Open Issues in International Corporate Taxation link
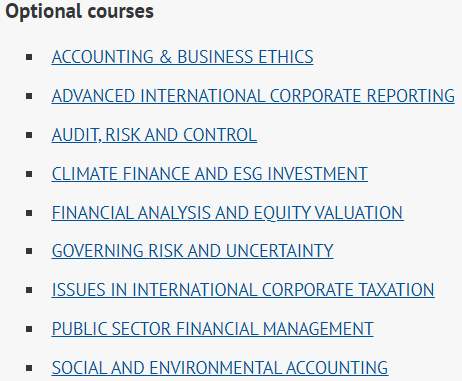The image size is (462, 381). tap(243, 290)
